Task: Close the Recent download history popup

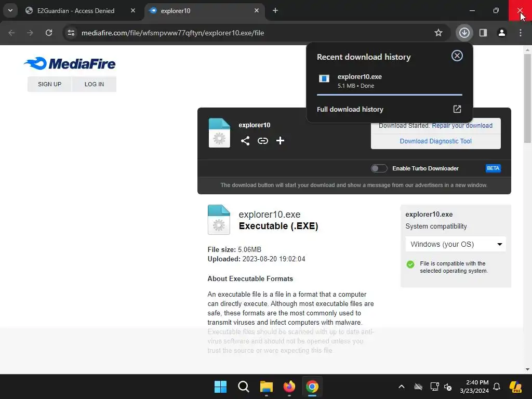Action: click(x=457, y=56)
